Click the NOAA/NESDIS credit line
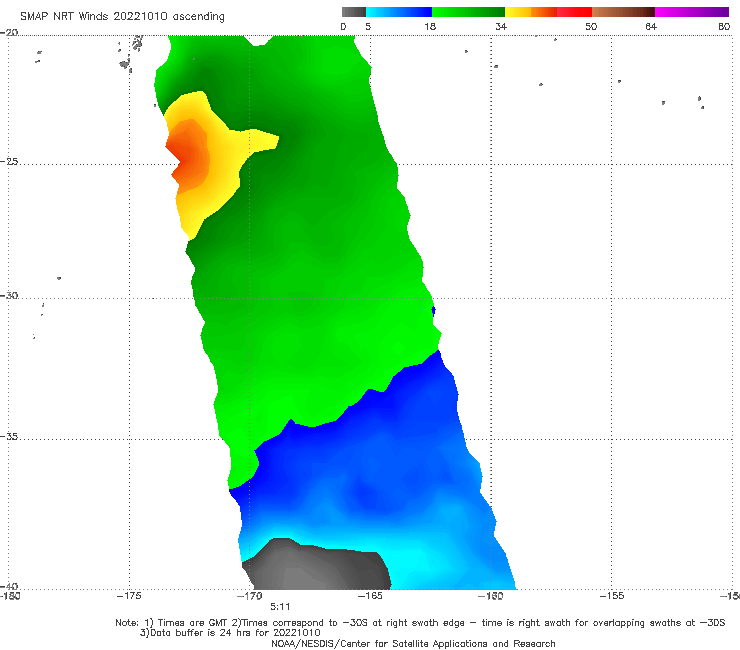This screenshot has width=740, height=650. click(413, 643)
